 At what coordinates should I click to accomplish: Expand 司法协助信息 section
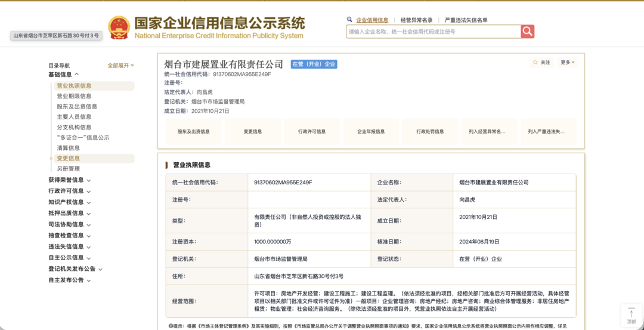click(69, 224)
